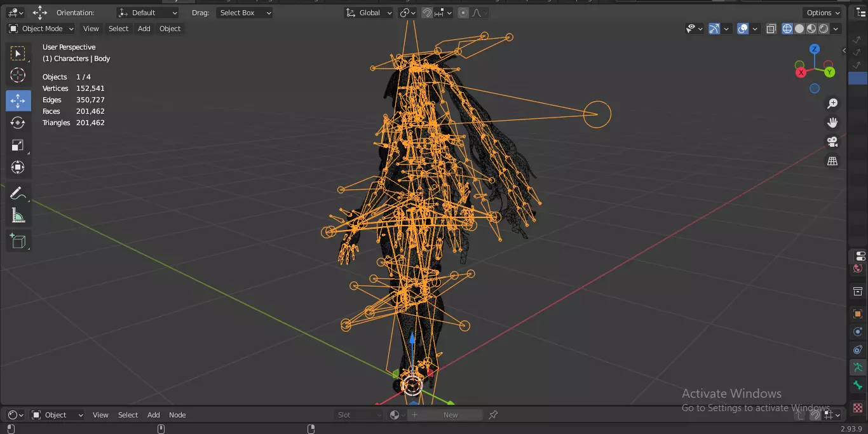Screen dimensions: 868x434
Task: Click the red X axis on navigation gizmo
Action: click(801, 72)
